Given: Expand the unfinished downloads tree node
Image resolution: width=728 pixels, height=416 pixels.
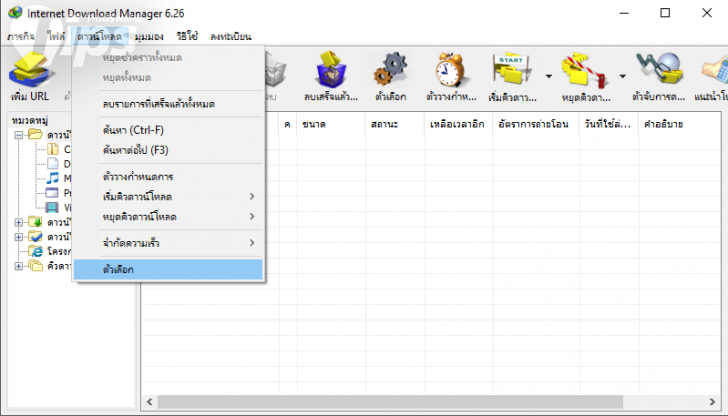Looking at the screenshot, I should (19, 222).
